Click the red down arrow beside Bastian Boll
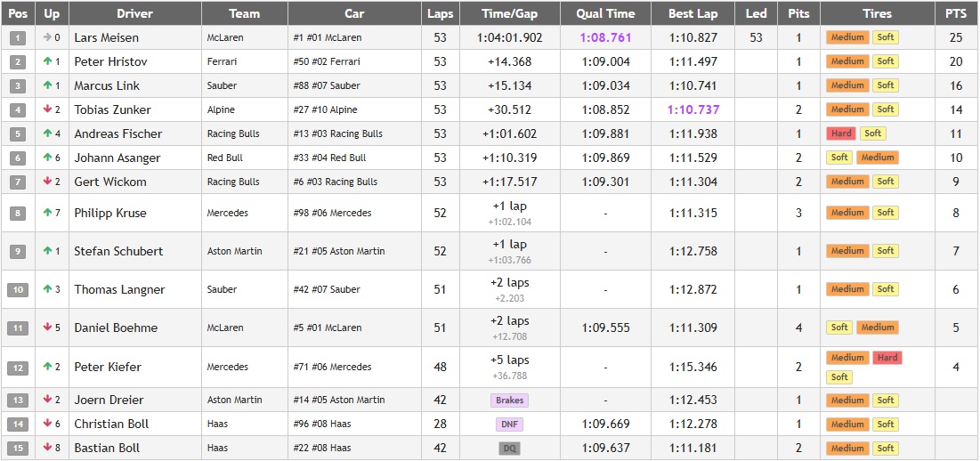This screenshot has width=980, height=461. coord(47,448)
